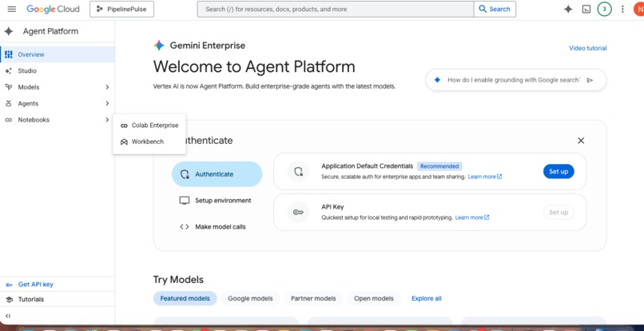
Task: Send the prompt with arrow icon
Action: (590, 80)
